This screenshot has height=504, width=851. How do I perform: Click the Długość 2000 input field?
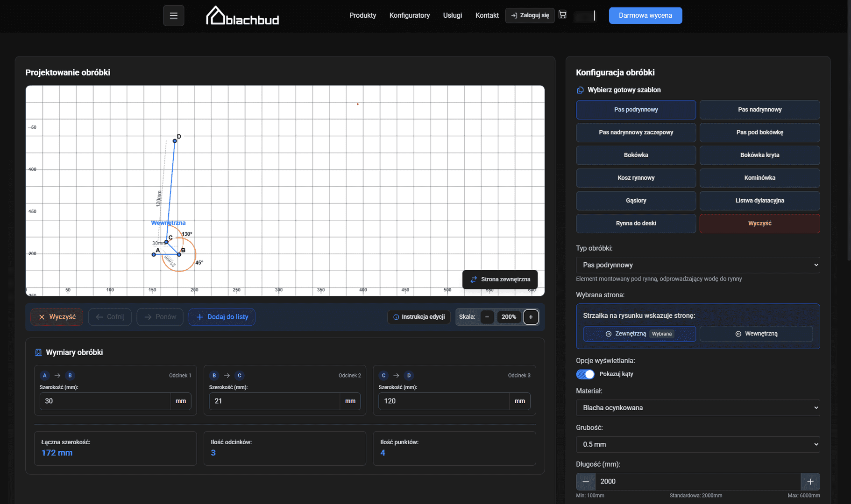[x=698, y=482]
